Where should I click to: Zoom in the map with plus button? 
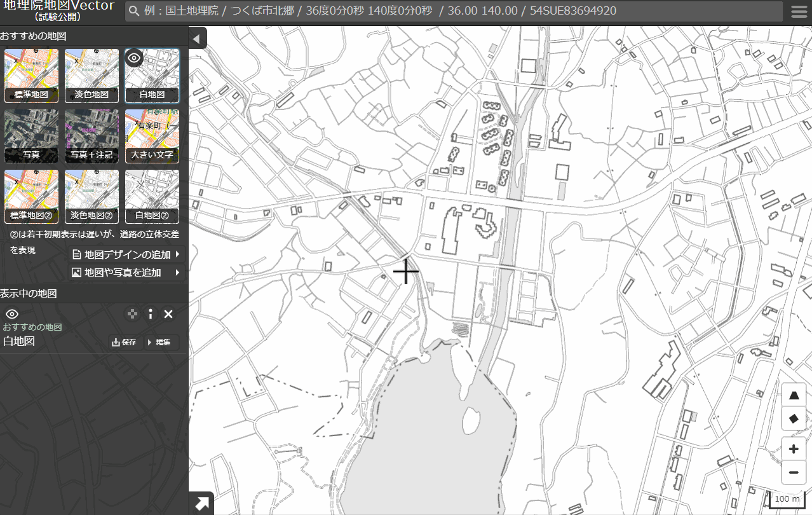793,450
